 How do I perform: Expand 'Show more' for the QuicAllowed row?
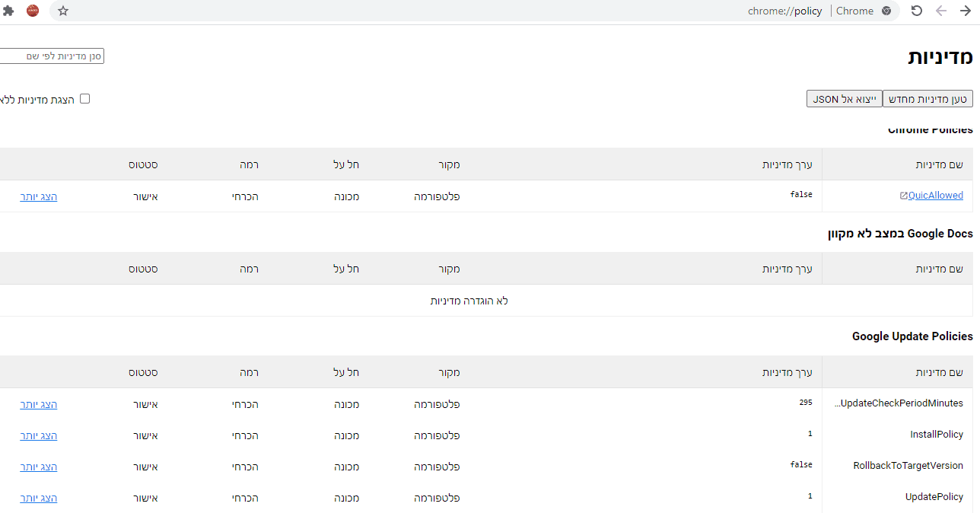click(x=39, y=196)
